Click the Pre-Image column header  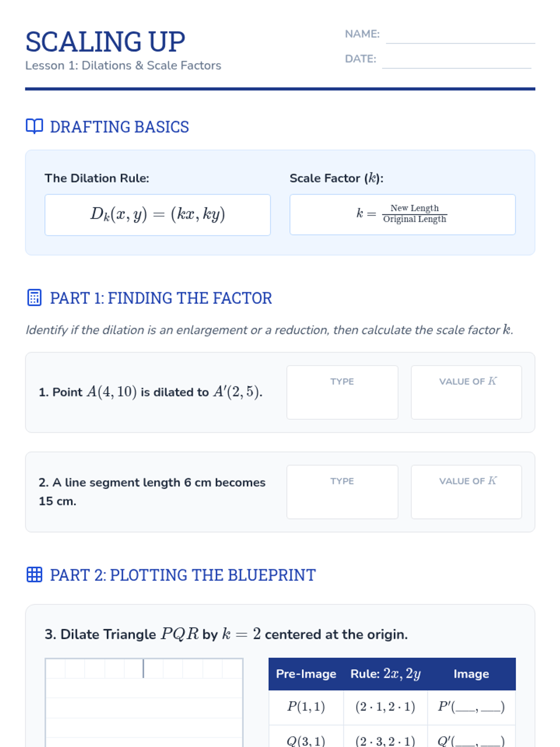coord(306,674)
